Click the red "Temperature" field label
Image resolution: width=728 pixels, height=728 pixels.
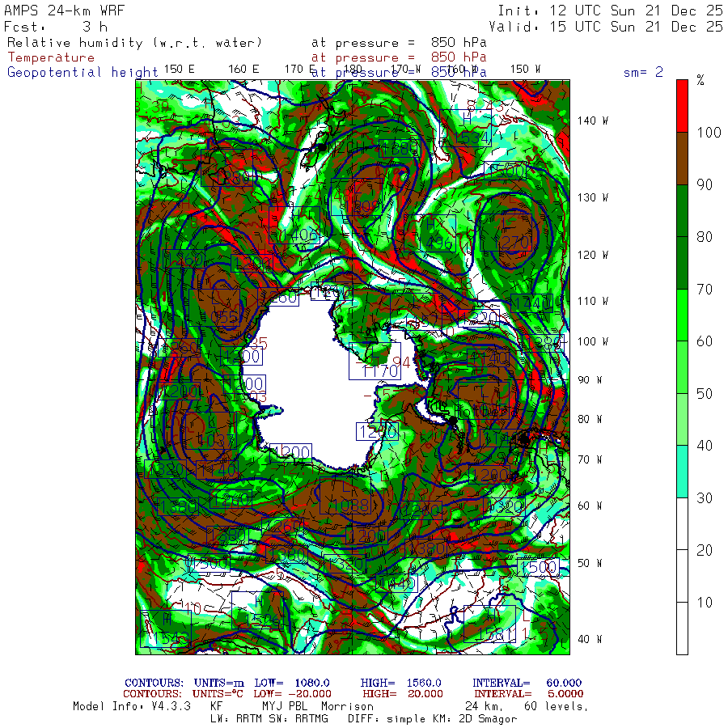[x=51, y=57]
